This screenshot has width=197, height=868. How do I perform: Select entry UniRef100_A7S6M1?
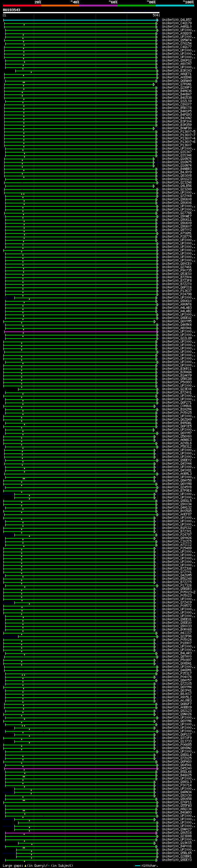[x=177, y=233]
